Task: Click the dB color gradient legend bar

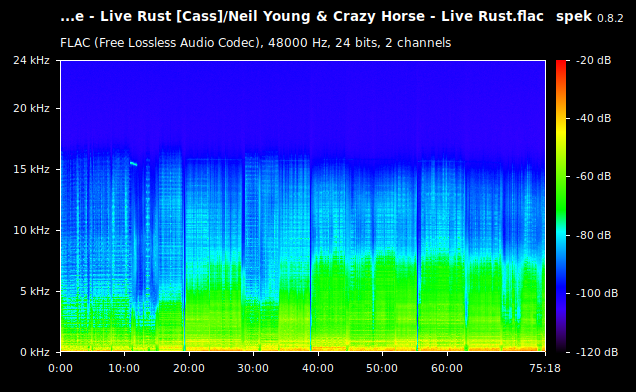Action: [561, 206]
